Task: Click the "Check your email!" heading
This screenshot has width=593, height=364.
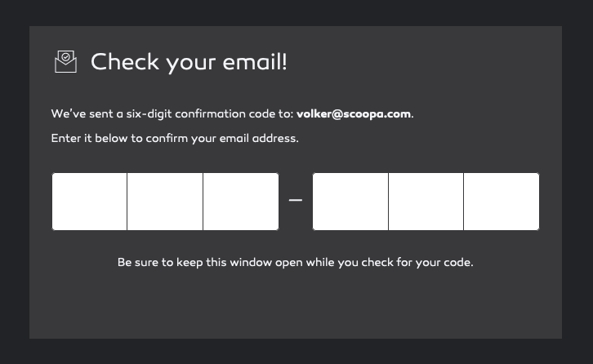Action: click(x=189, y=62)
